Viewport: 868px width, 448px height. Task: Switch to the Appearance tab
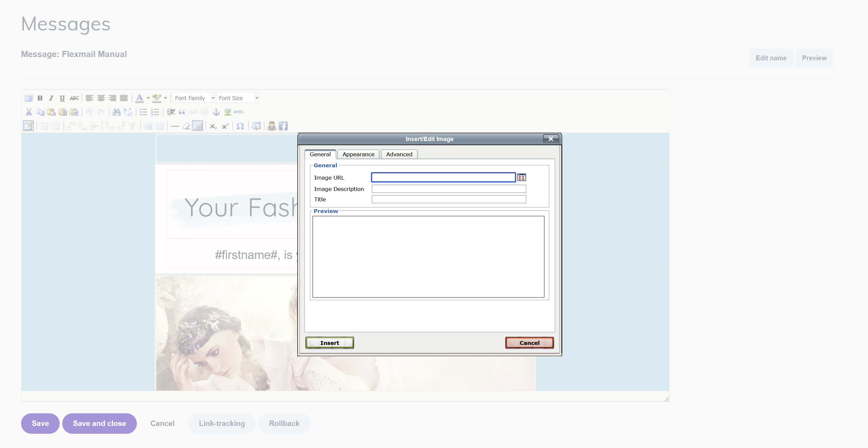(358, 154)
